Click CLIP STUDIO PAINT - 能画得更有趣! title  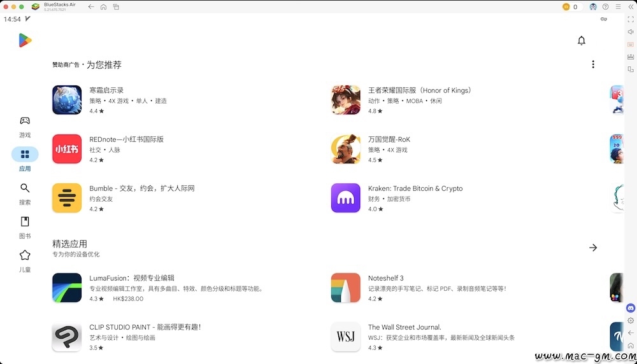[x=145, y=327]
